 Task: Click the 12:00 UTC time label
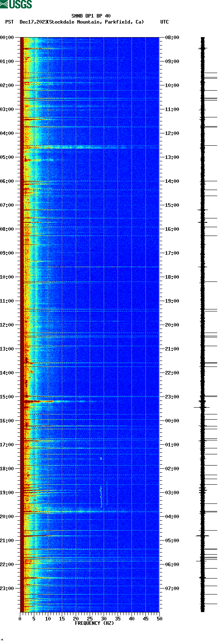click(172, 133)
